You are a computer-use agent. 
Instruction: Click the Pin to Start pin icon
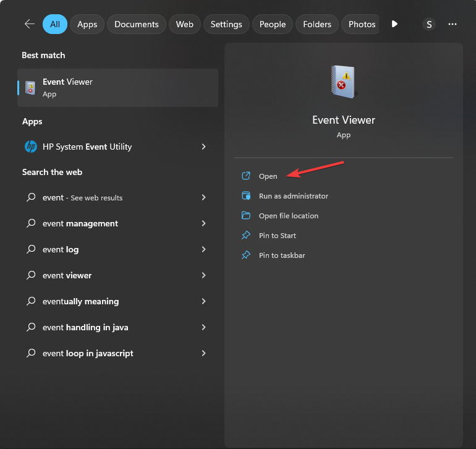(x=246, y=236)
